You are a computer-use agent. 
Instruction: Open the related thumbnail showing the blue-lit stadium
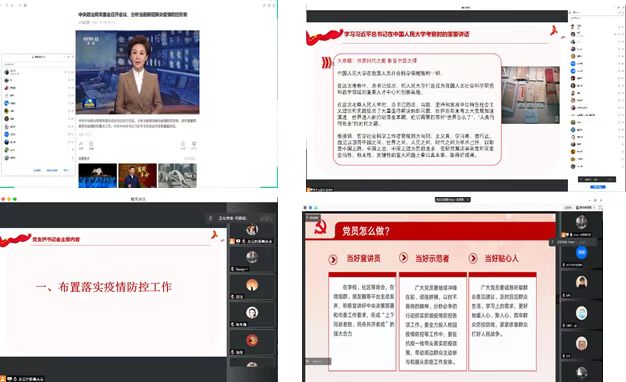coord(98,176)
